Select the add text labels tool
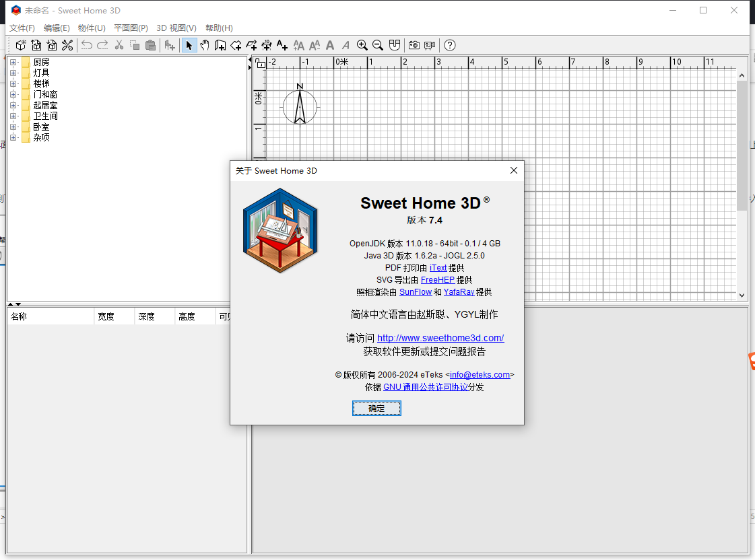The width and height of the screenshot is (755, 560). [282, 45]
